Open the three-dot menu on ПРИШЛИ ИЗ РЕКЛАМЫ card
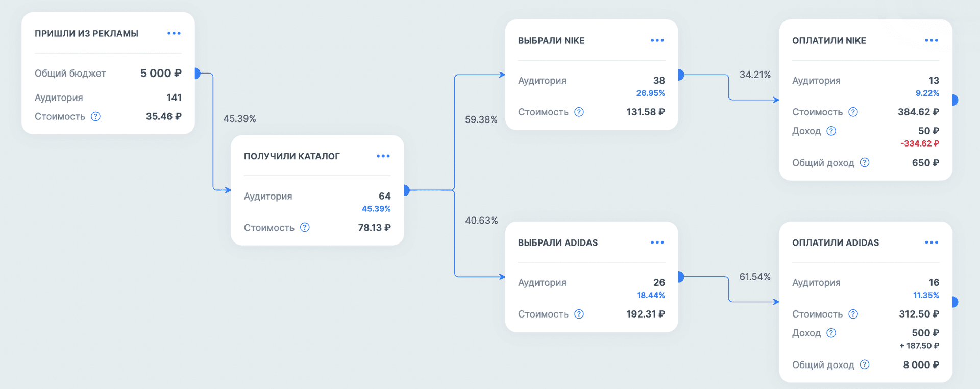The width and height of the screenshot is (980, 389). coord(174,33)
